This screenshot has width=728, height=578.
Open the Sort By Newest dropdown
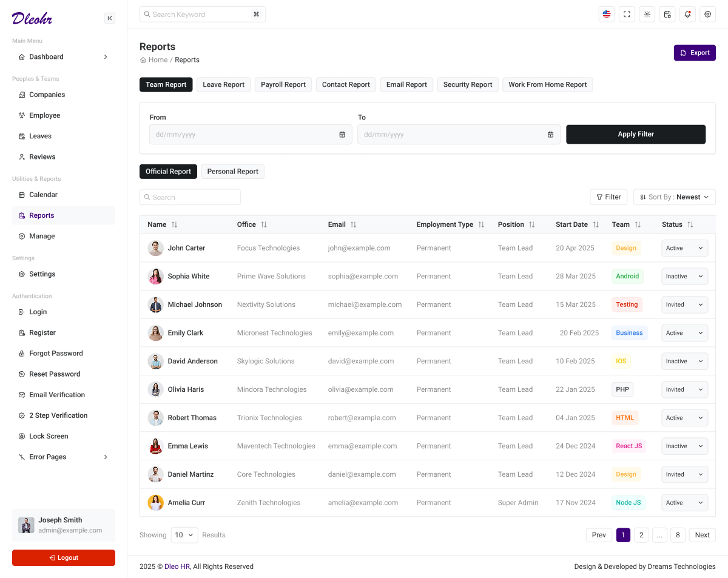[674, 197]
